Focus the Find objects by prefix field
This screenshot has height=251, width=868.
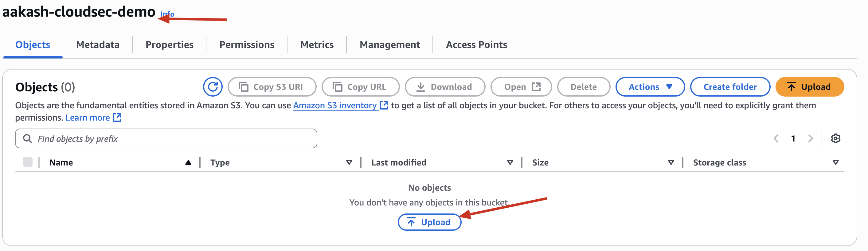coord(166,138)
